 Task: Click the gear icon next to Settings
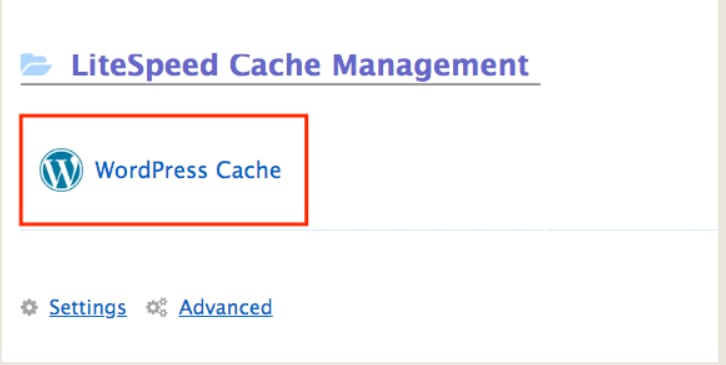coord(29,308)
